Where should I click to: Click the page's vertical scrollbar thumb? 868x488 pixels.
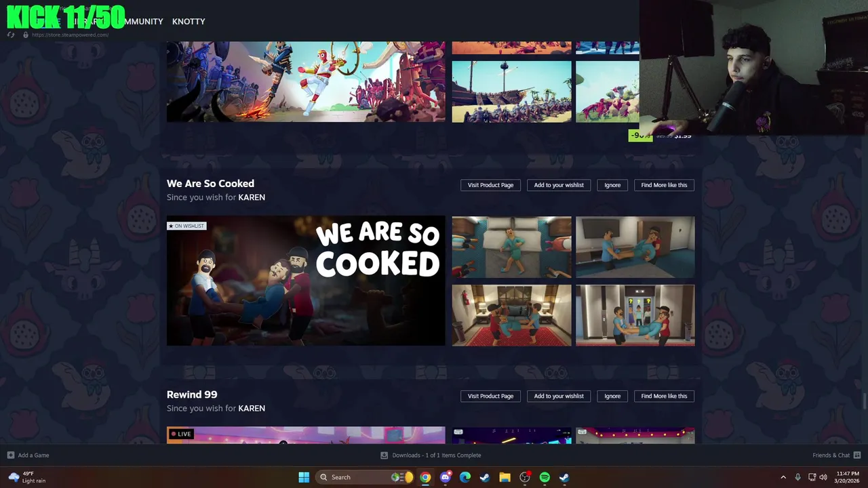tap(865, 402)
